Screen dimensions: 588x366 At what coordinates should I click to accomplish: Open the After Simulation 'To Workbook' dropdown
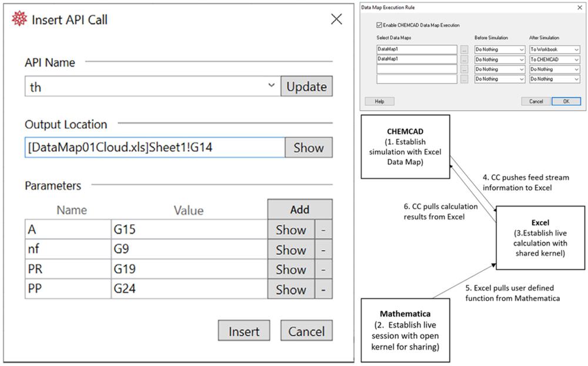tap(554, 49)
